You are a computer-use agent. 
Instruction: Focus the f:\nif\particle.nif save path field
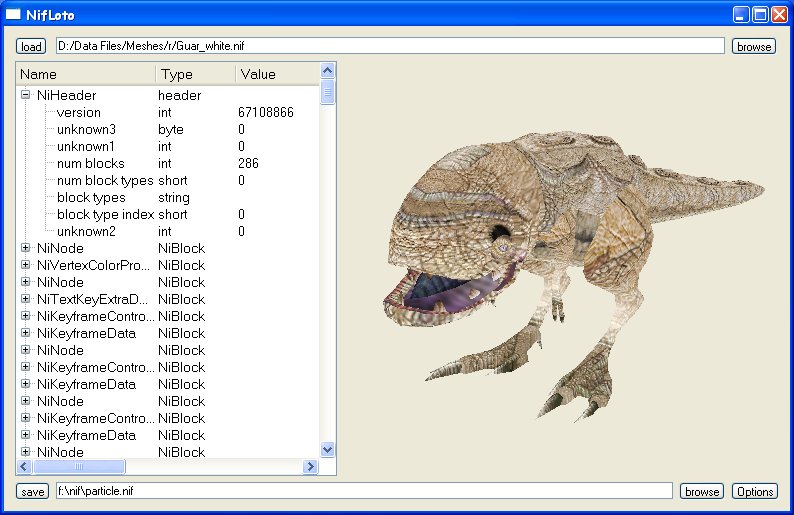pos(364,491)
